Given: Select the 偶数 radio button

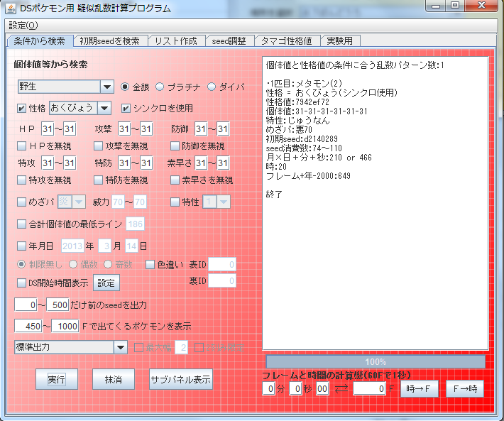Looking at the screenshot, I should (x=73, y=265).
